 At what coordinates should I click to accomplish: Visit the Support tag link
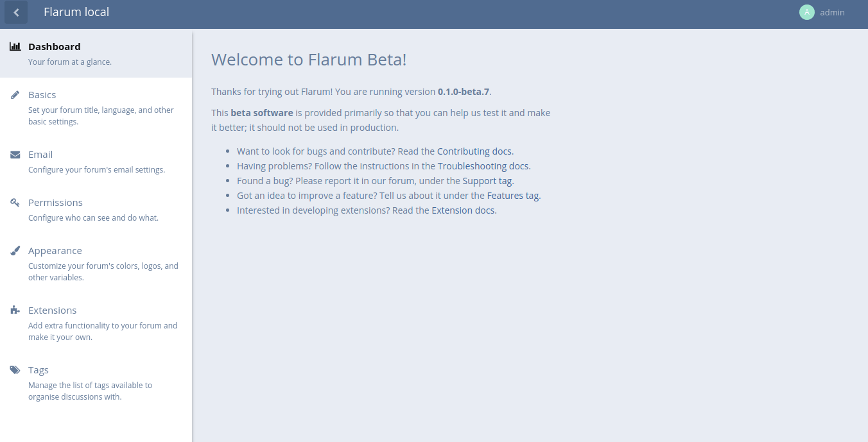click(x=488, y=181)
